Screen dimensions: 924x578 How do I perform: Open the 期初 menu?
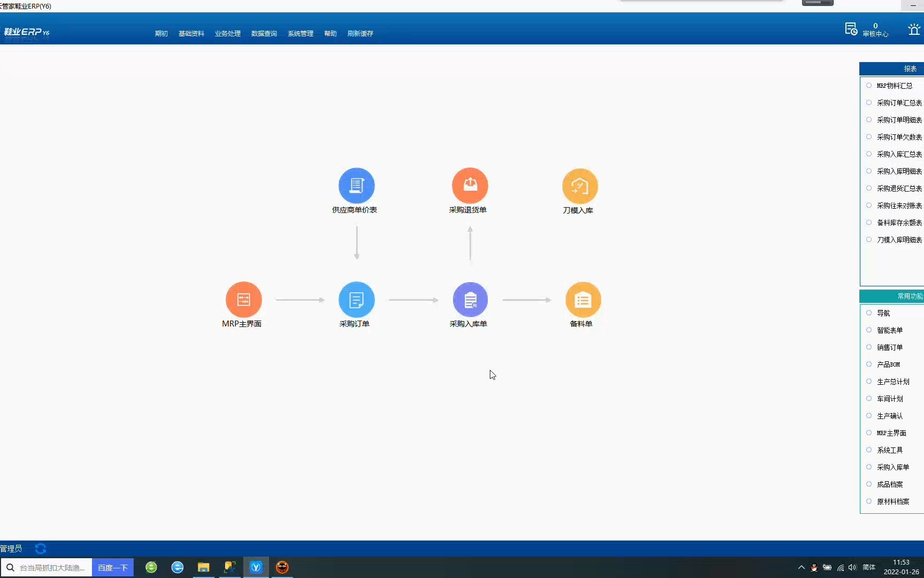point(161,34)
